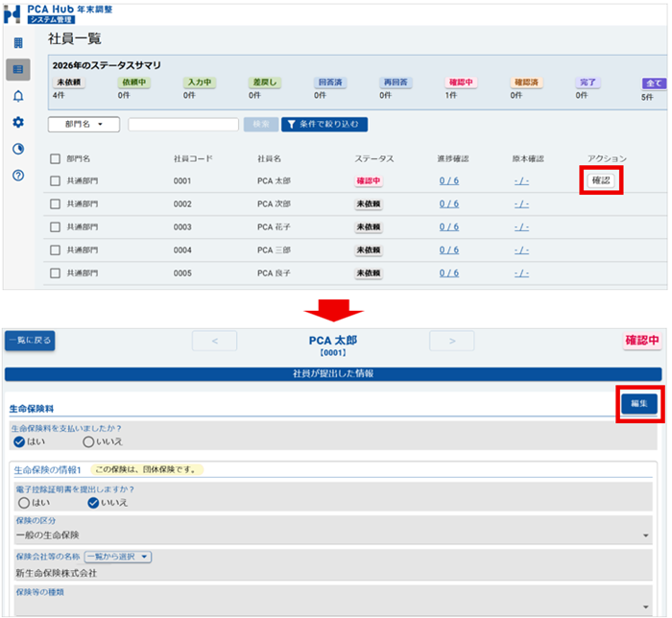Click the 一覧に戻る button
Viewport: 672px width, 618px height.
point(30,341)
